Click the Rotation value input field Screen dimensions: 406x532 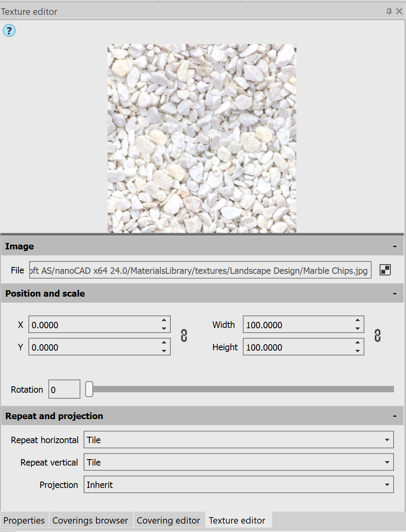pyautogui.click(x=64, y=389)
